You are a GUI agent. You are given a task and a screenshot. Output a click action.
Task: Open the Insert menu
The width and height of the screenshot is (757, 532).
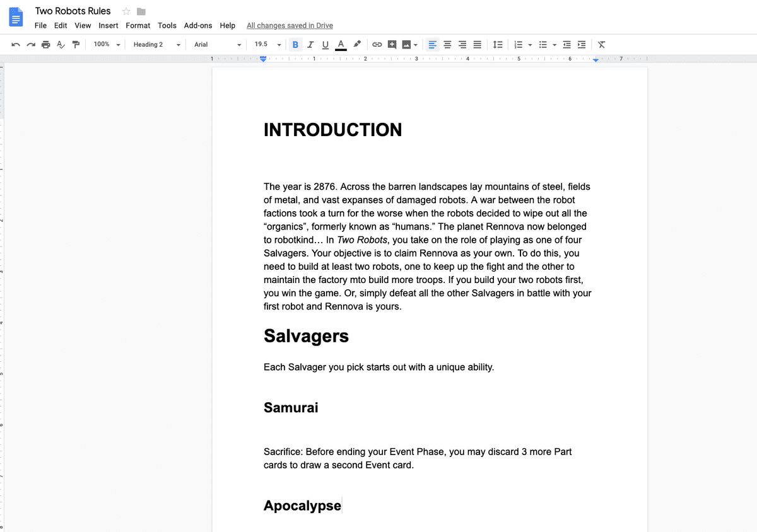109,26
